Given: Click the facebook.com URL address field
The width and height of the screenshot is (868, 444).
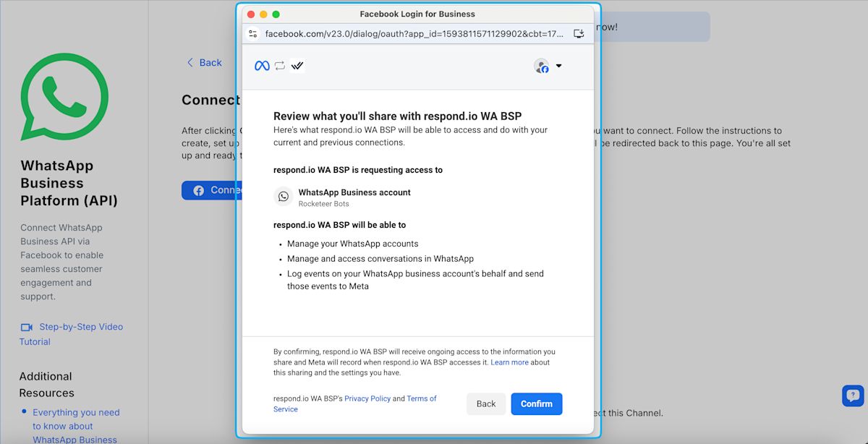Looking at the screenshot, I should tap(414, 33).
